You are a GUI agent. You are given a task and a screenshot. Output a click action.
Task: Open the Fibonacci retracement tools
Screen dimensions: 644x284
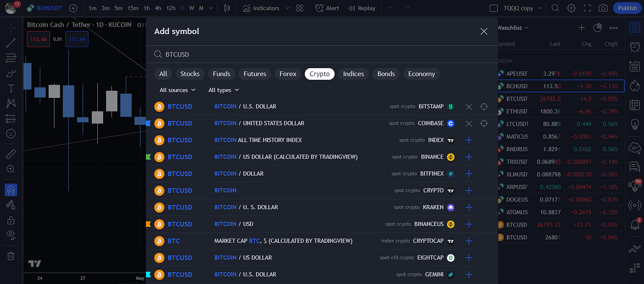(11, 58)
